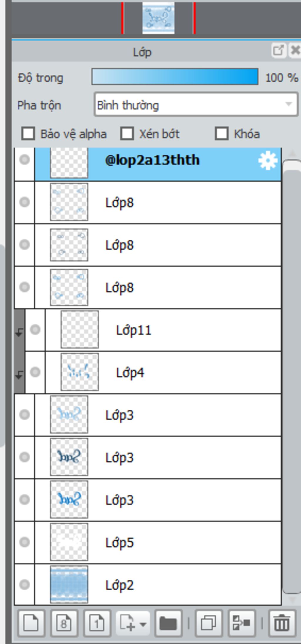Toggle visibility of the Lớp2 layer
This screenshot has height=644, width=301.
[24, 584]
